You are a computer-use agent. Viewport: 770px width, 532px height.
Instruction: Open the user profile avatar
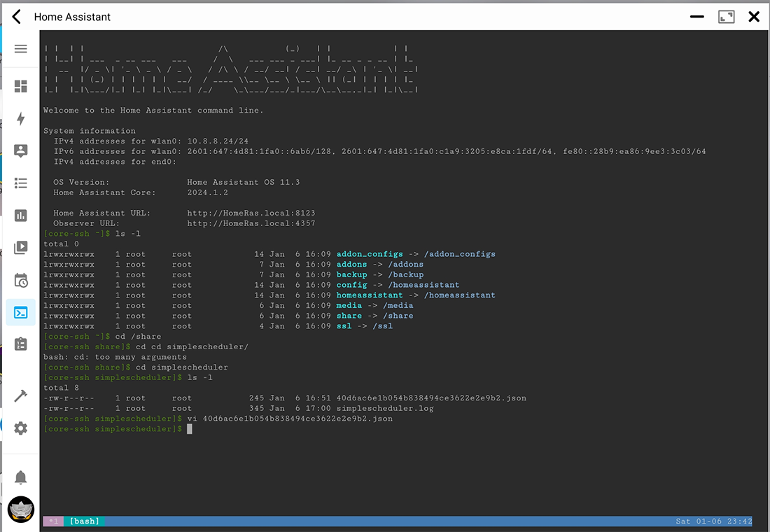pos(20,509)
